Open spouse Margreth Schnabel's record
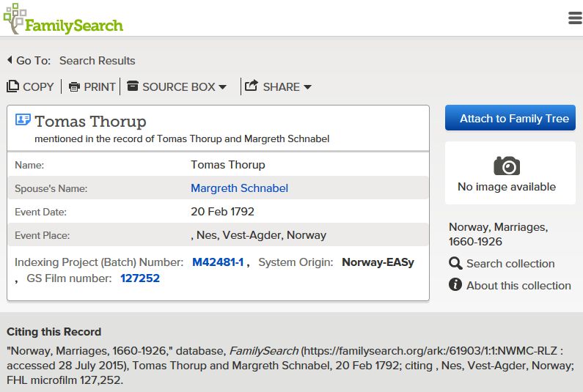Image resolution: width=583 pixels, height=392 pixels. pyautogui.click(x=240, y=188)
